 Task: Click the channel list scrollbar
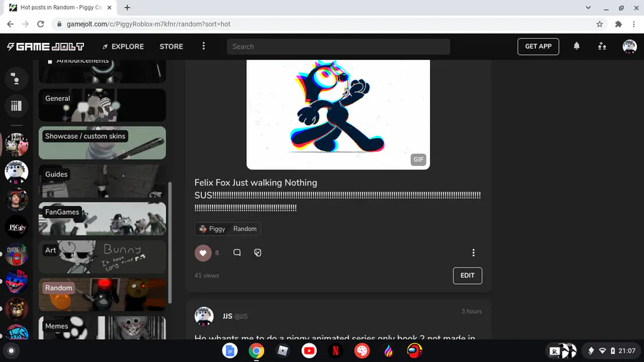pyautogui.click(x=170, y=242)
